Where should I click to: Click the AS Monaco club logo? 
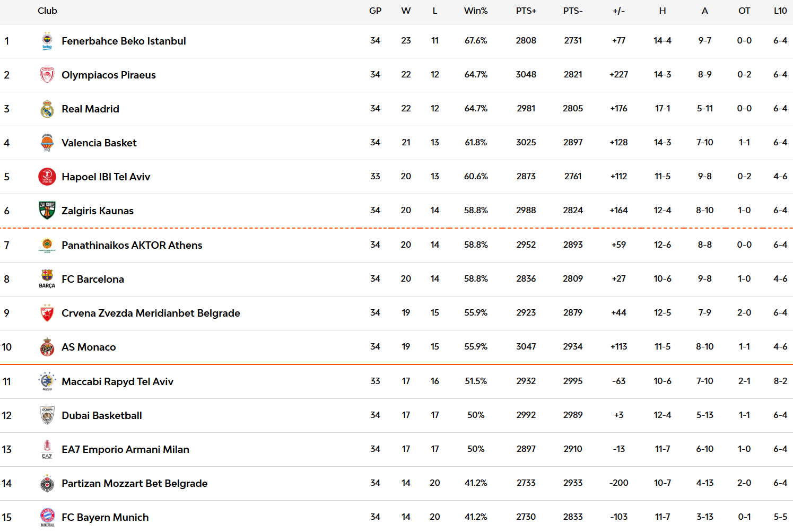click(x=47, y=347)
